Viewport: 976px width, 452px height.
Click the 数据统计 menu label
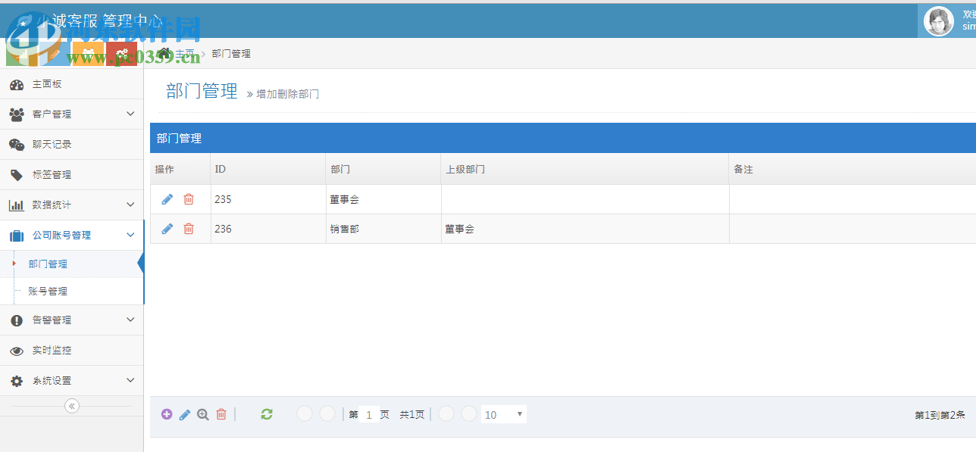coord(52,205)
